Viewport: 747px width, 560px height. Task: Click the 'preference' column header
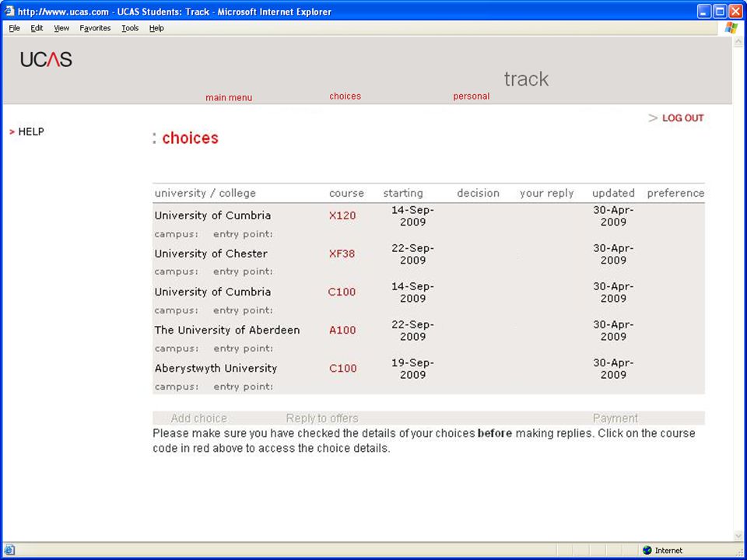point(675,194)
